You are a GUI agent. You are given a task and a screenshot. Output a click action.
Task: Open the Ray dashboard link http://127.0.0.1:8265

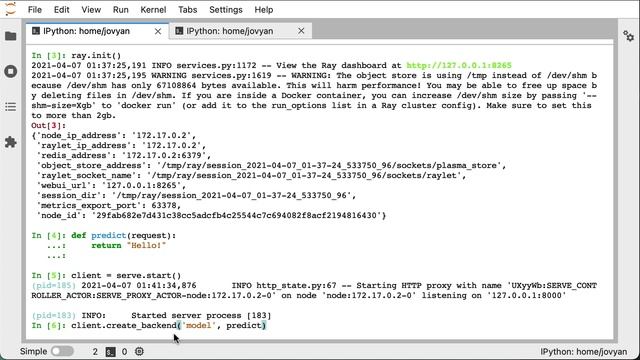point(459,66)
